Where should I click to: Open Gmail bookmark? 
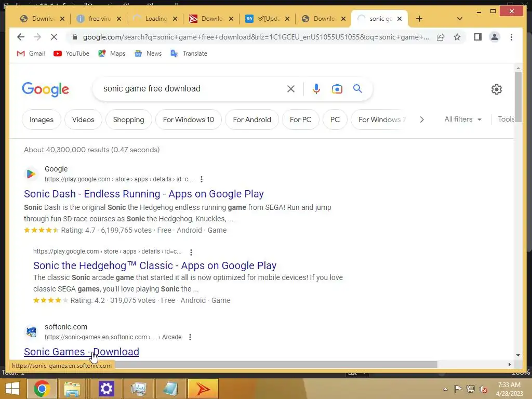[31, 54]
